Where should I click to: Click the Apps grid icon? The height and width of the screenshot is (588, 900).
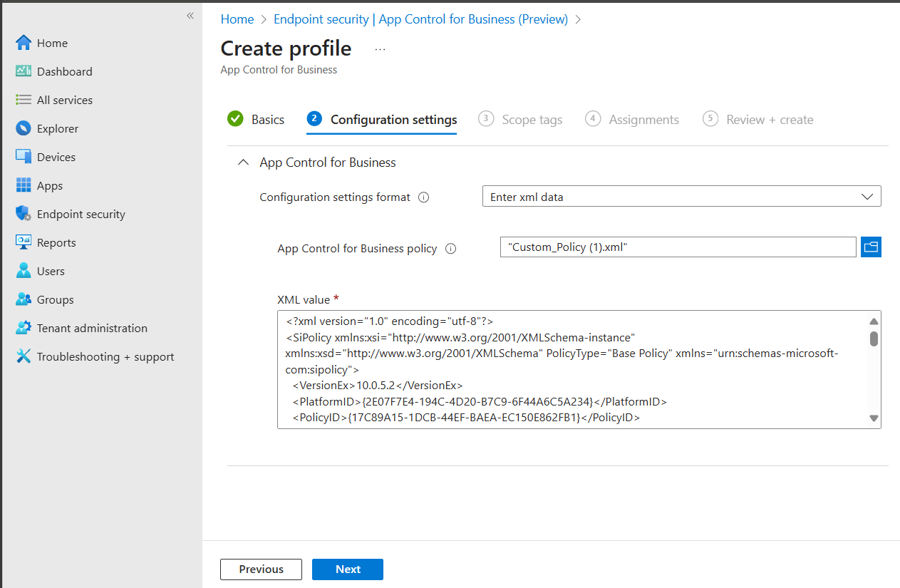24,185
